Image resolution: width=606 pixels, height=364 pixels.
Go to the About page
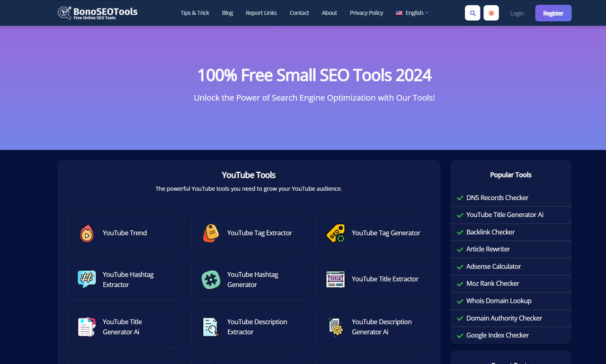click(x=329, y=13)
